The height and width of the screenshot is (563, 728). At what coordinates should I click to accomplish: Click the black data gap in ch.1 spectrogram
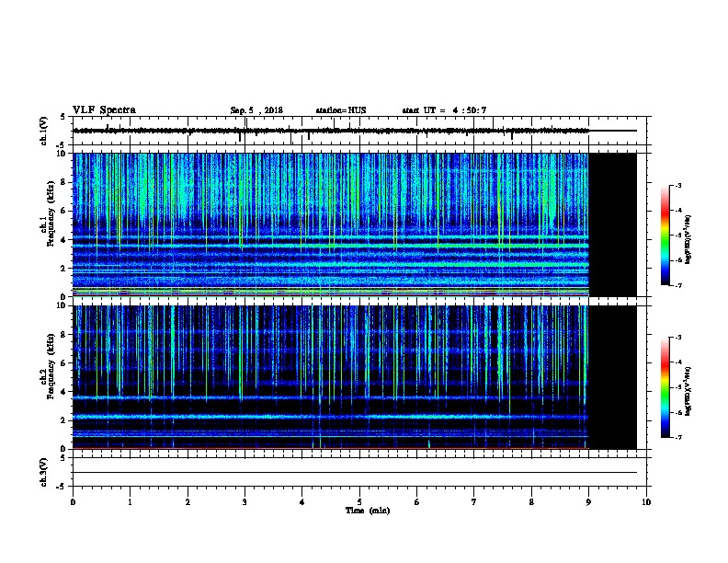coord(612,224)
